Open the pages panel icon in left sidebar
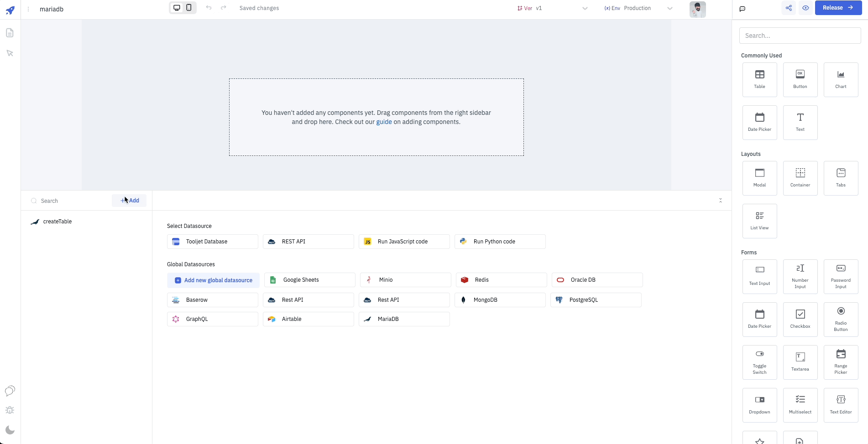This screenshot has height=444, width=868. click(x=10, y=33)
